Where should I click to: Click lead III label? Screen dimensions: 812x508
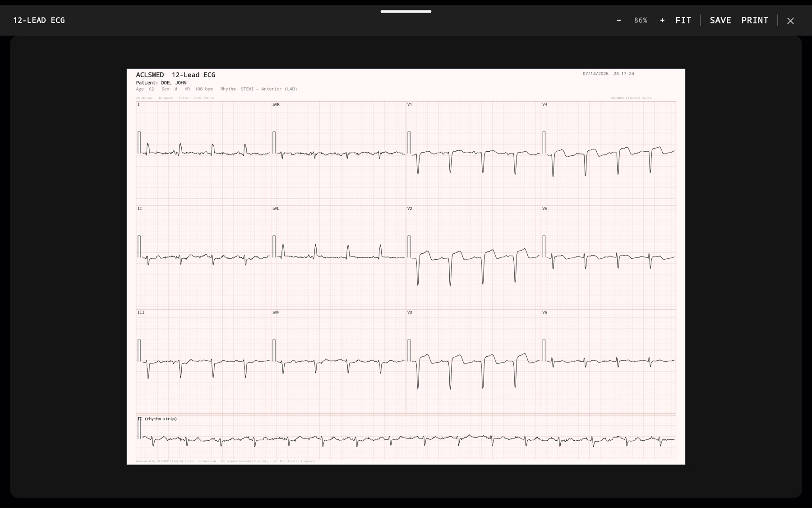point(141,312)
